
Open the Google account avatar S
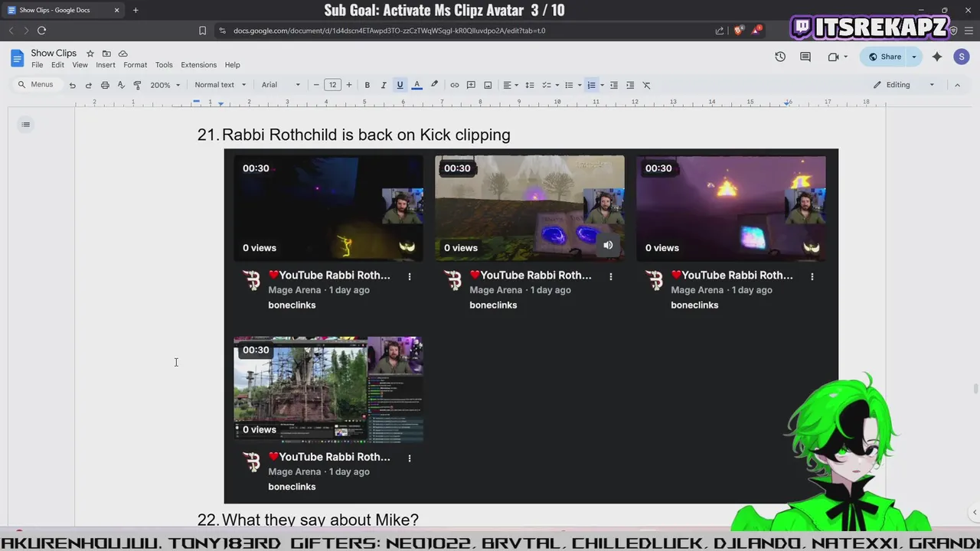[x=962, y=57]
